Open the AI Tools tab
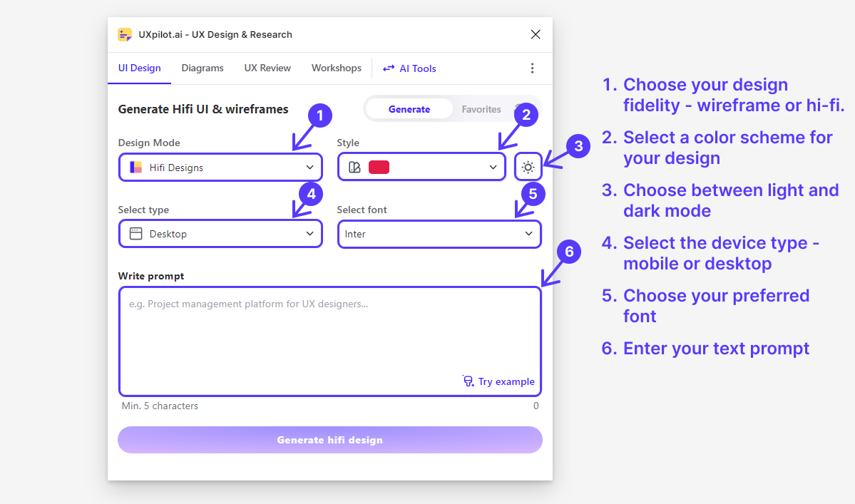 (409, 68)
